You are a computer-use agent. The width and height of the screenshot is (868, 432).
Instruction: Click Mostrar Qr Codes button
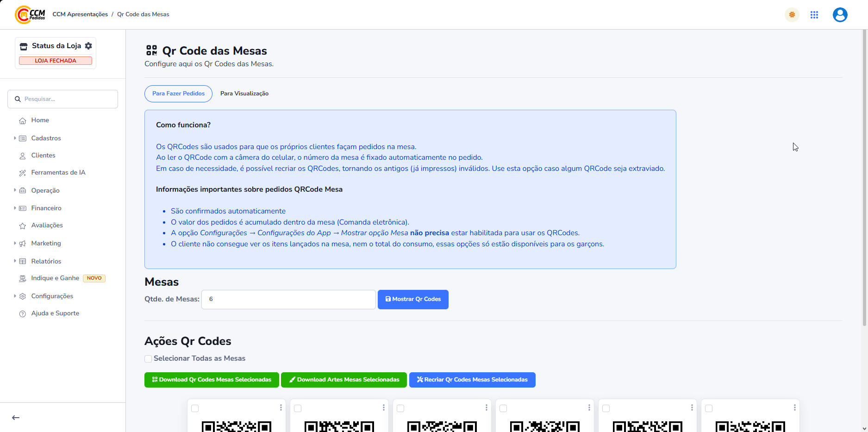[413, 299]
